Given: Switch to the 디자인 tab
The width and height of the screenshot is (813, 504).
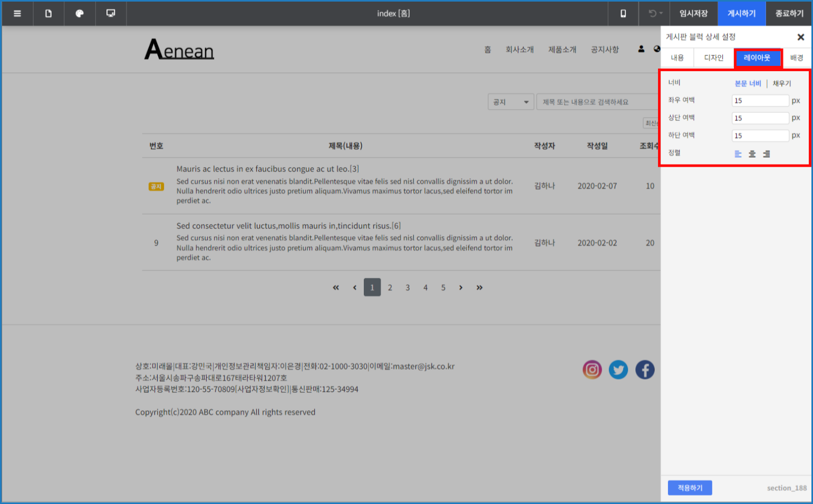Looking at the screenshot, I should click(714, 57).
